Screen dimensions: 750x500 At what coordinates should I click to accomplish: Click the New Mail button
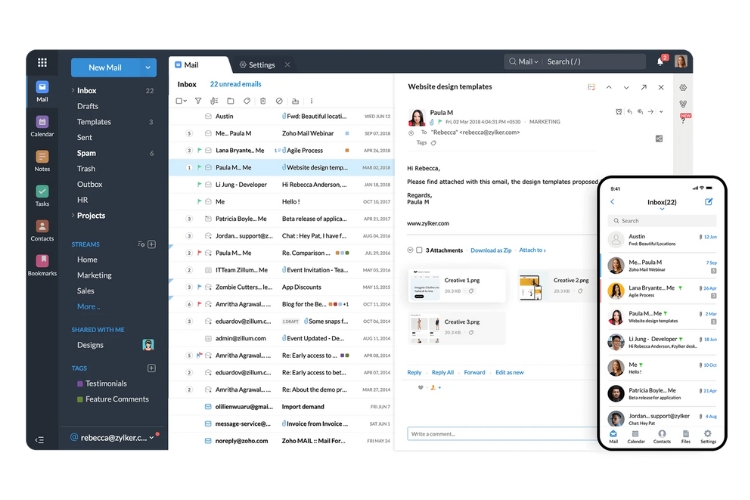[105, 67]
